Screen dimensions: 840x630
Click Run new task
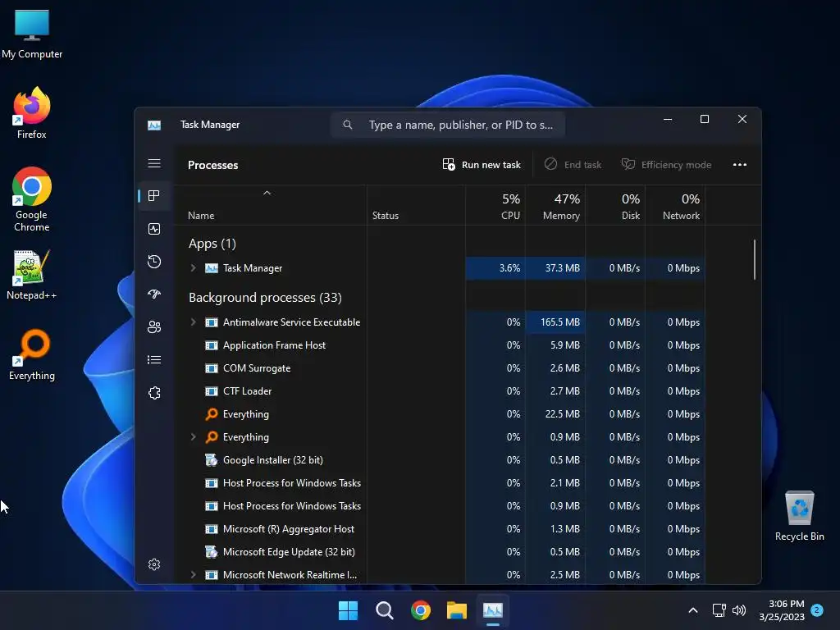click(482, 164)
